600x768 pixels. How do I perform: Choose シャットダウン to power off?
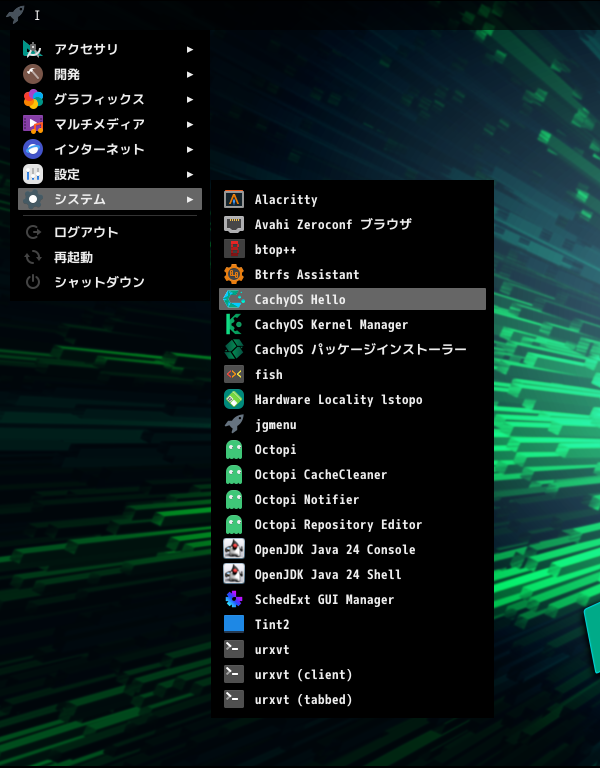110,282
